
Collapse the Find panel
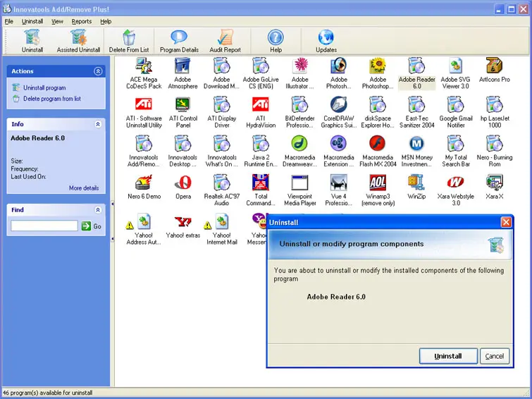[x=98, y=209]
